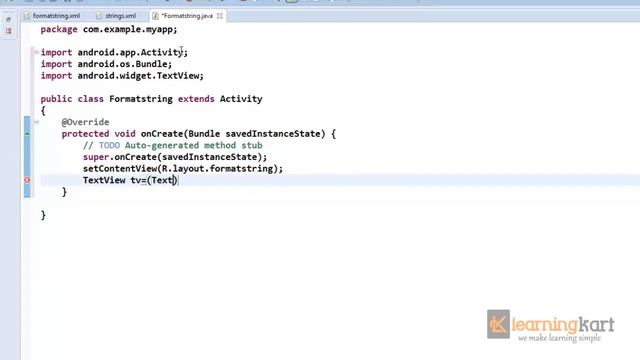Click the 'TextView tv=(Text' line
Image resolution: width=640 pixels, height=360 pixels.
coord(130,180)
